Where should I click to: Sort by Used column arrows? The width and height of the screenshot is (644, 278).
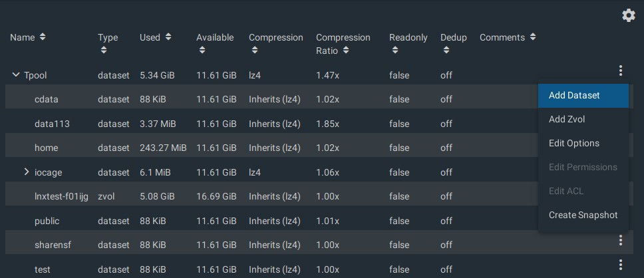168,37
